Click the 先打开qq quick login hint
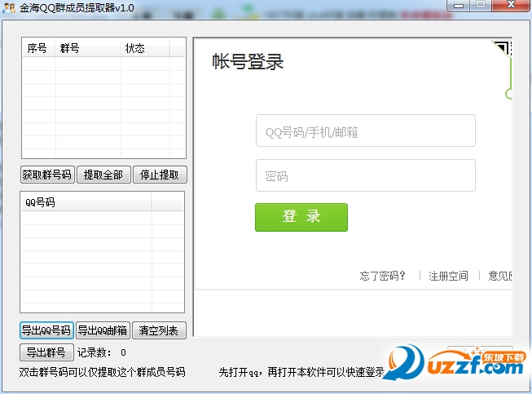The height and width of the screenshot is (394, 532). click(301, 372)
